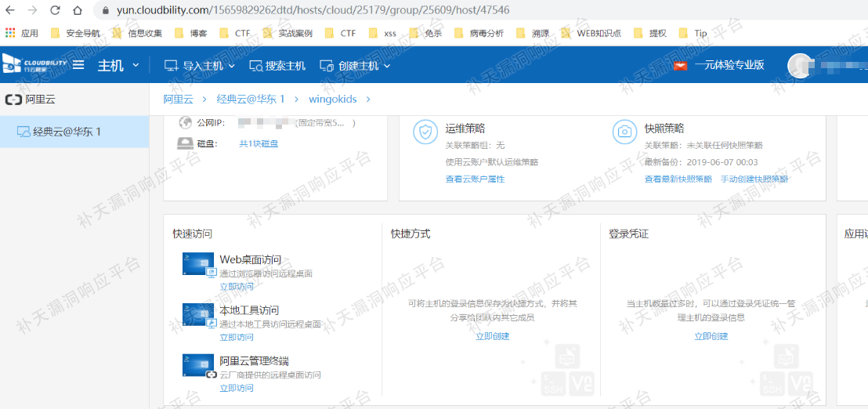
Task: Click the 一元体验专业版 promotion
Action: (719, 65)
